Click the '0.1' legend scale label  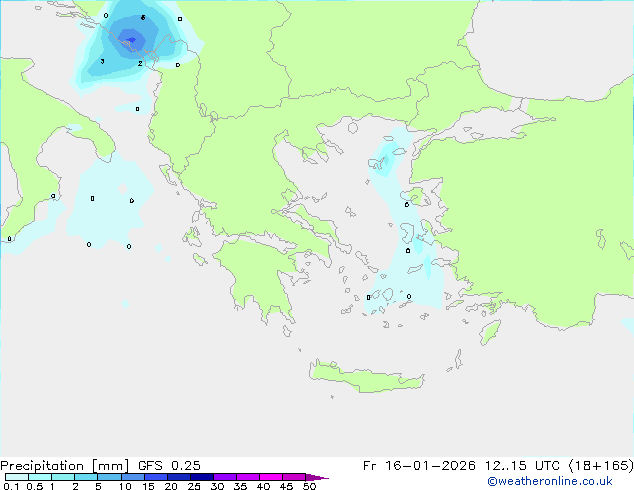point(11,486)
